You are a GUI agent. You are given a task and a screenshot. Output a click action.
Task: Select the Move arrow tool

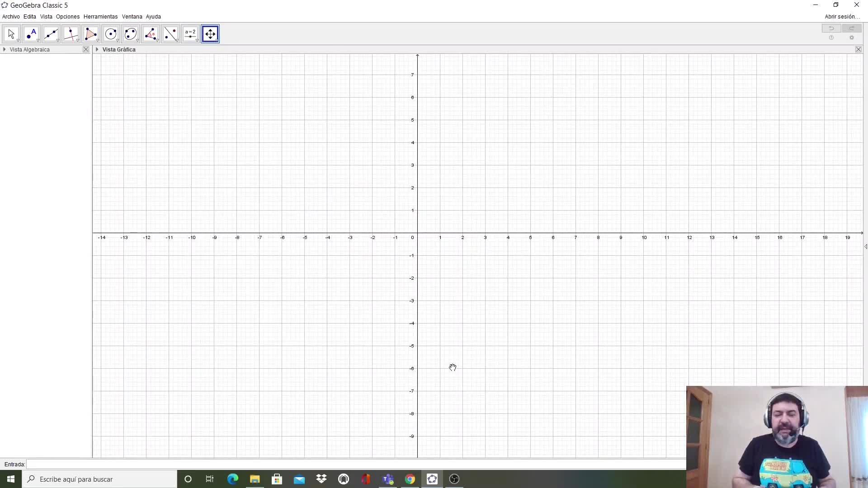coord(11,34)
